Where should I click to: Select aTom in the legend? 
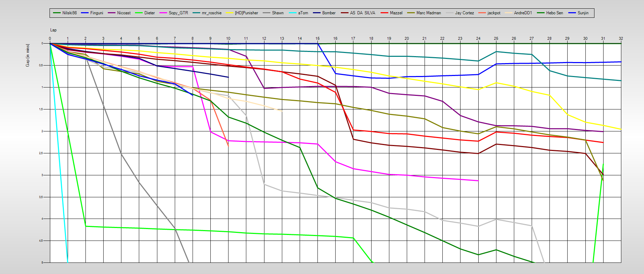303,13
